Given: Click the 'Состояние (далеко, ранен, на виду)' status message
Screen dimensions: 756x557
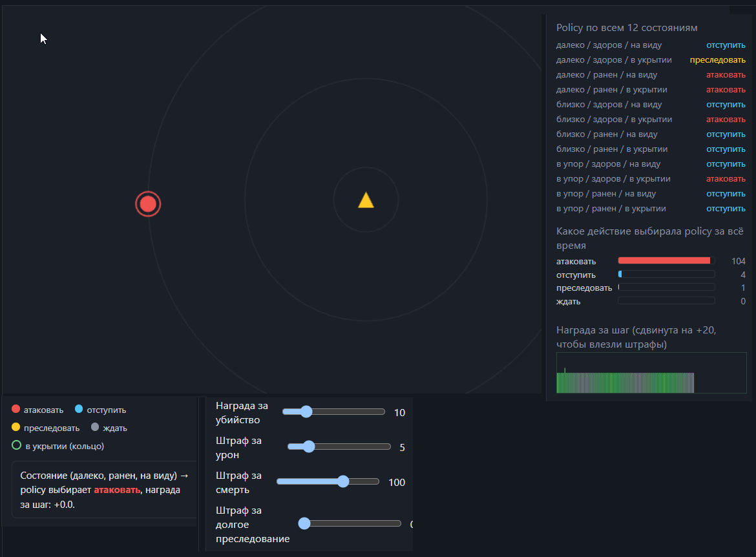Looking at the screenshot, I should coord(104,490).
